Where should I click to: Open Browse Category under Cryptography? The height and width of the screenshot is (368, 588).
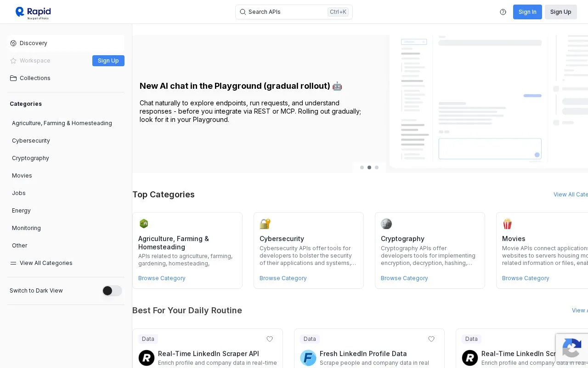pyautogui.click(x=404, y=278)
